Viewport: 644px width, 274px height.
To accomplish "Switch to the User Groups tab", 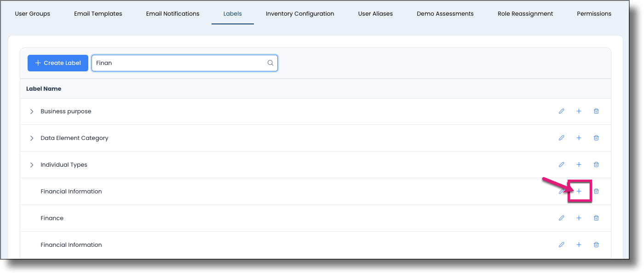I will [33, 14].
